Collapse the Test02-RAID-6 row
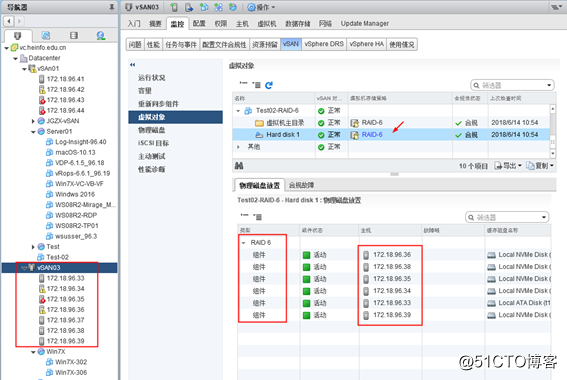 point(238,111)
